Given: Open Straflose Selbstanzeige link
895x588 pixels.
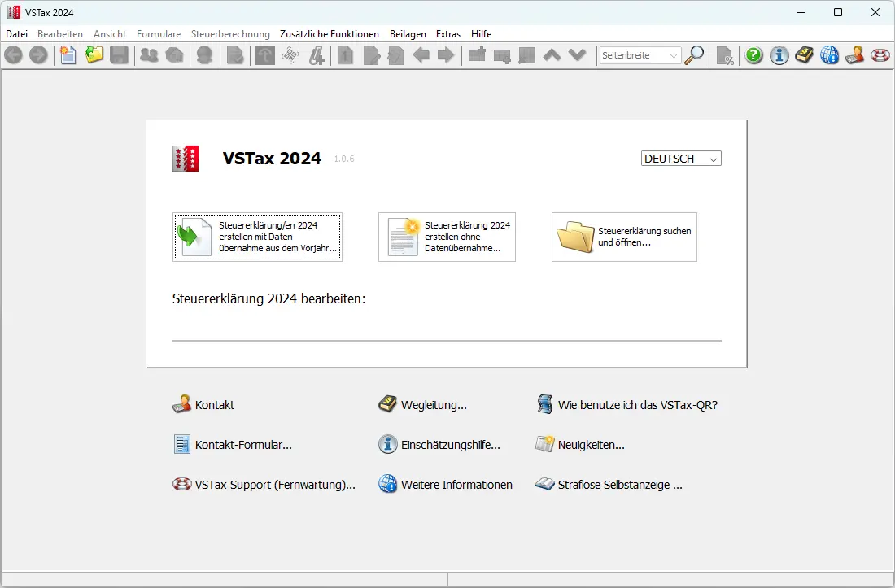Looking at the screenshot, I should pos(619,485).
